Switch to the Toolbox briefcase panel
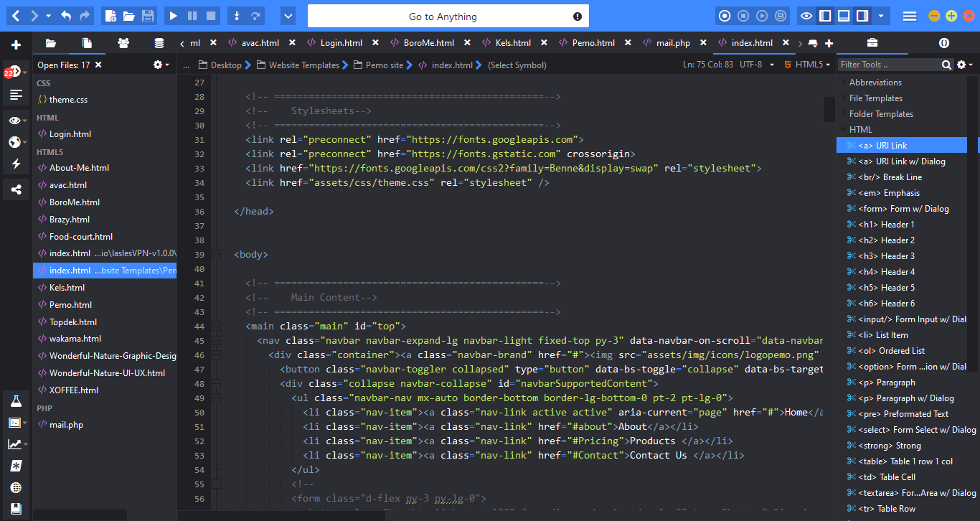Viewport: 980px width, 521px height. (872, 43)
